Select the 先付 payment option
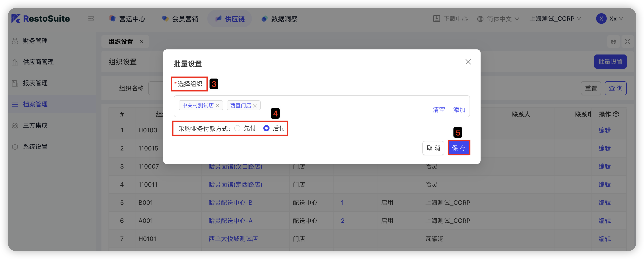Viewport: 644px width, 259px height. [237, 128]
